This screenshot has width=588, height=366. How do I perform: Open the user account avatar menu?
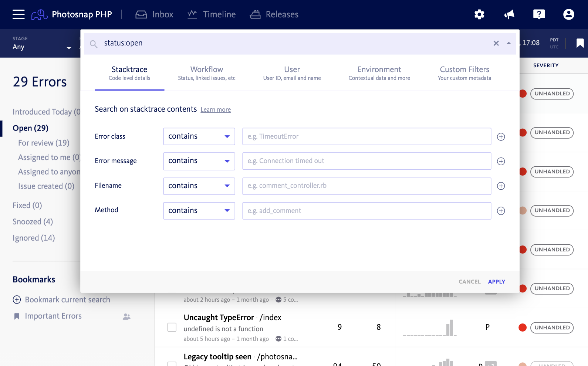568,14
